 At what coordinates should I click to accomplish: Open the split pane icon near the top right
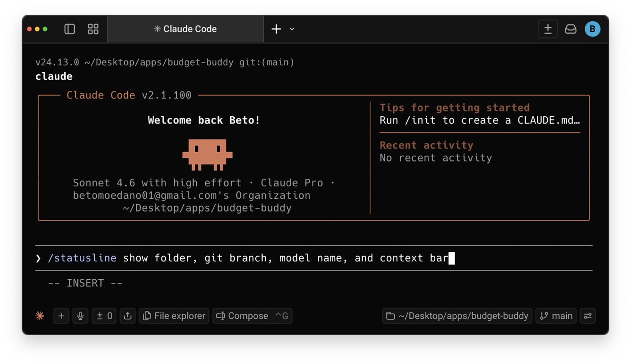tap(548, 29)
